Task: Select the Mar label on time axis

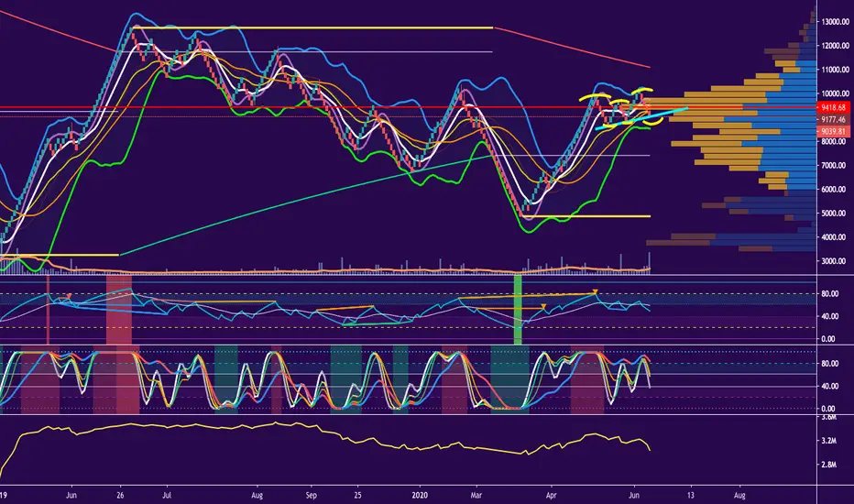Action: (476, 496)
